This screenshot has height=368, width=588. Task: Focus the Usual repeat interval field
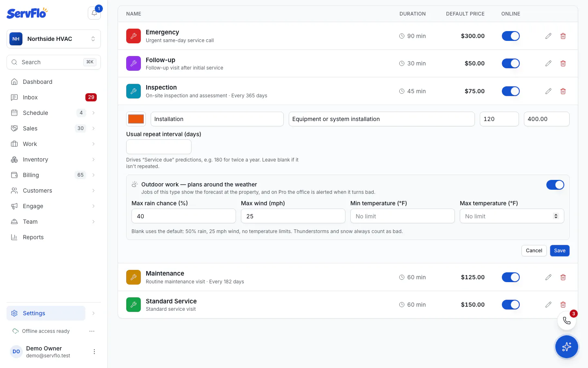coord(159,147)
